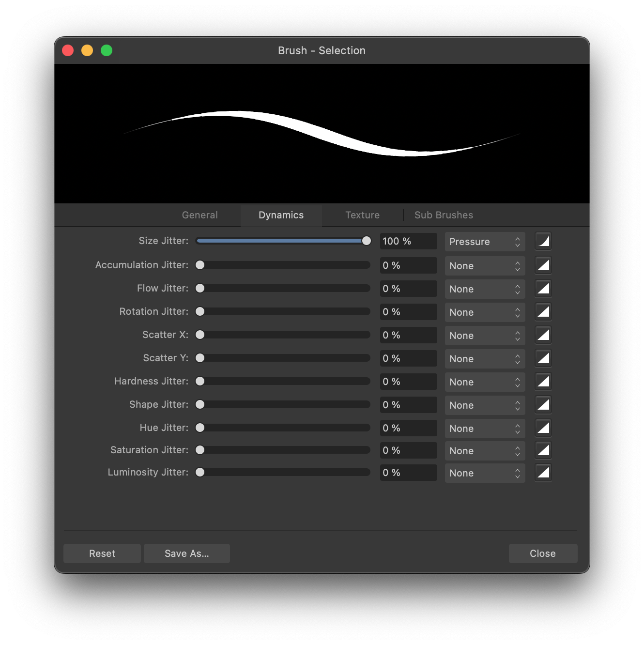
Task: Click the Flow Jitter percent field
Action: [x=409, y=289]
